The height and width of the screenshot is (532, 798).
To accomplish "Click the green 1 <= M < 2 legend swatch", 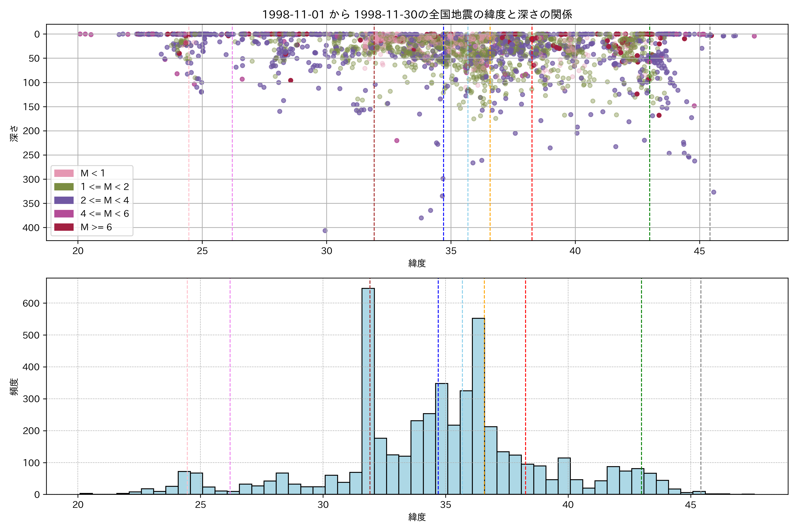I will (64, 187).
